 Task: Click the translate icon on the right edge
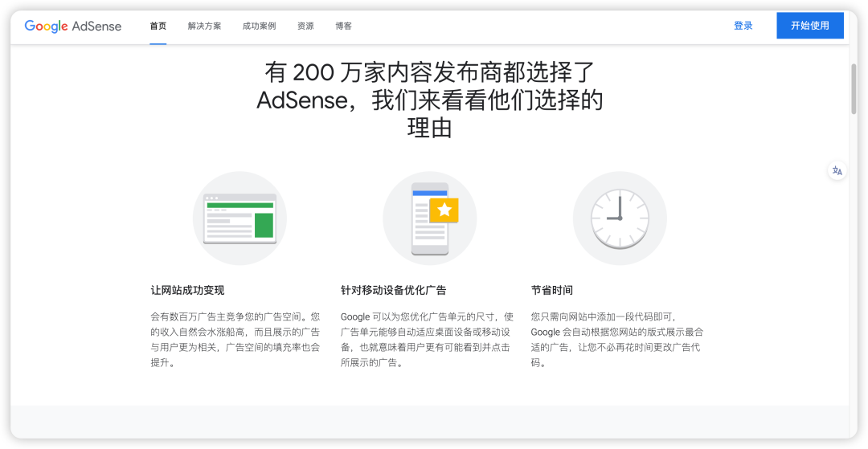[837, 171]
